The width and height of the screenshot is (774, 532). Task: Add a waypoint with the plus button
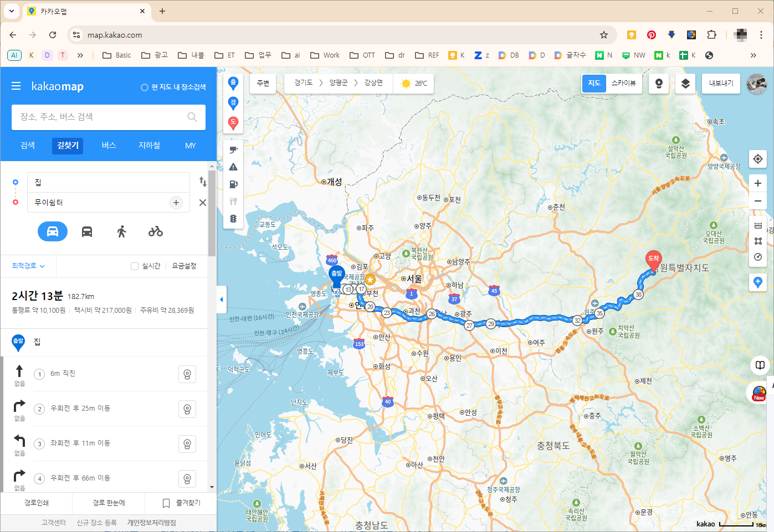176,203
